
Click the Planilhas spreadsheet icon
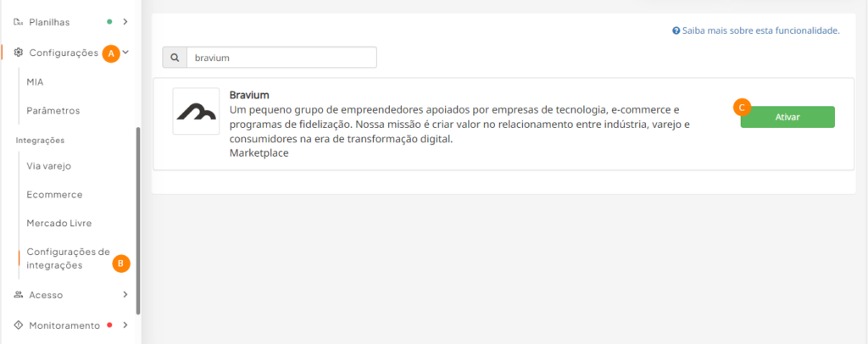[19, 22]
